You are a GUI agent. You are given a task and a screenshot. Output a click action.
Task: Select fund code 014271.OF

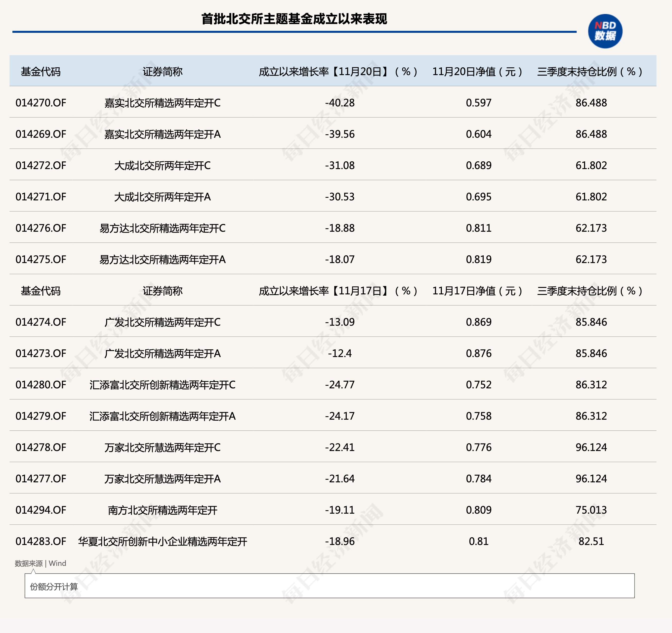pos(41,197)
